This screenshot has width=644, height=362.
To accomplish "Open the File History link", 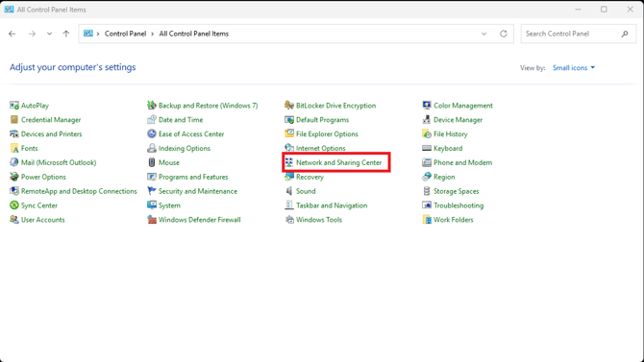I will tap(450, 134).
